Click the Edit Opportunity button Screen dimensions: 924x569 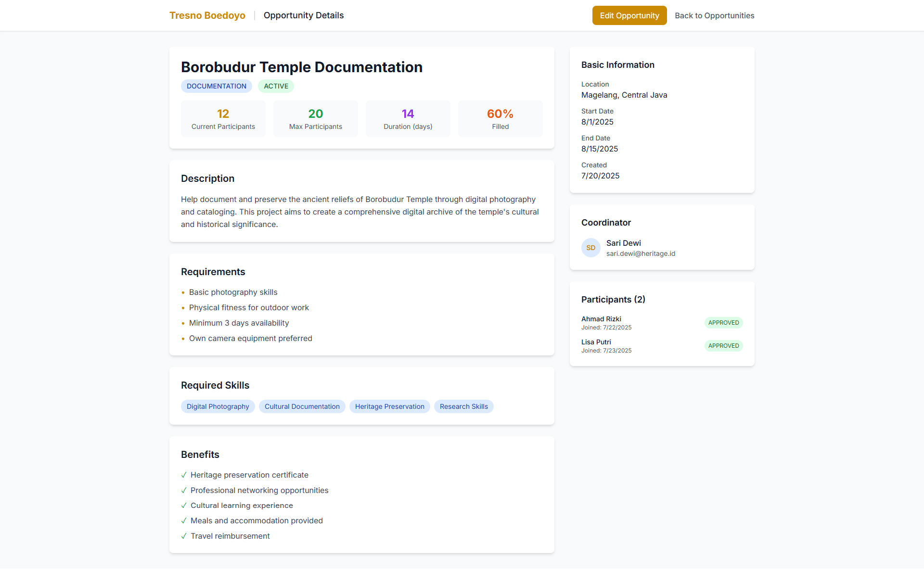(629, 15)
